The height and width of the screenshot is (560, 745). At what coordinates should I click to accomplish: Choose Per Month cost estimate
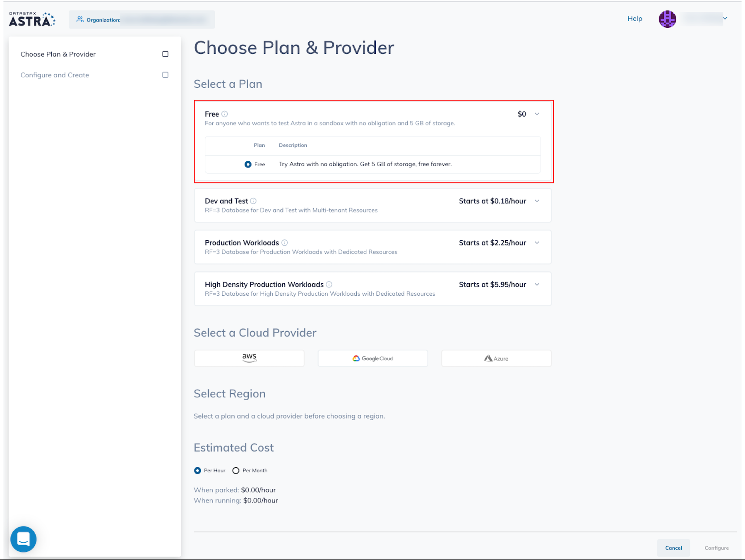tap(236, 471)
